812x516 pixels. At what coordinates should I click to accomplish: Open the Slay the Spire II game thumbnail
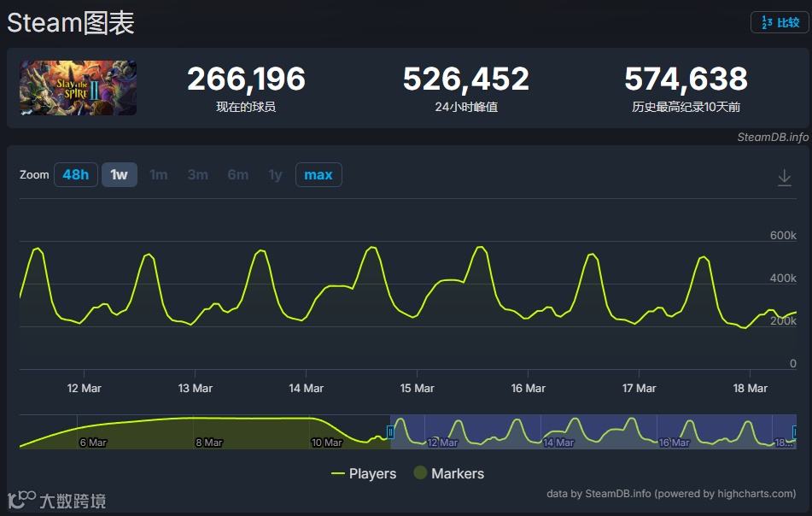coord(79,87)
